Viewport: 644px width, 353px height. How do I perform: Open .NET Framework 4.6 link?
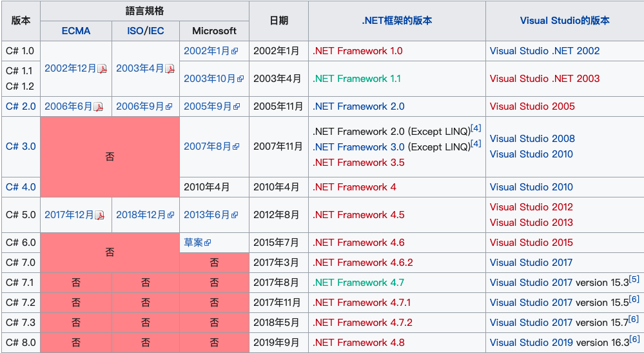pos(358,243)
